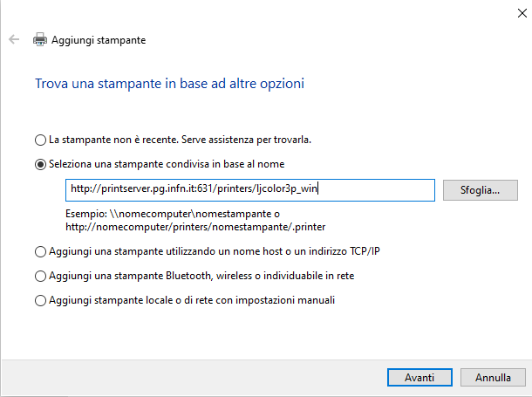Choose the nome host o indirizzo TCP/IP option
532x397 pixels.
tap(40, 252)
